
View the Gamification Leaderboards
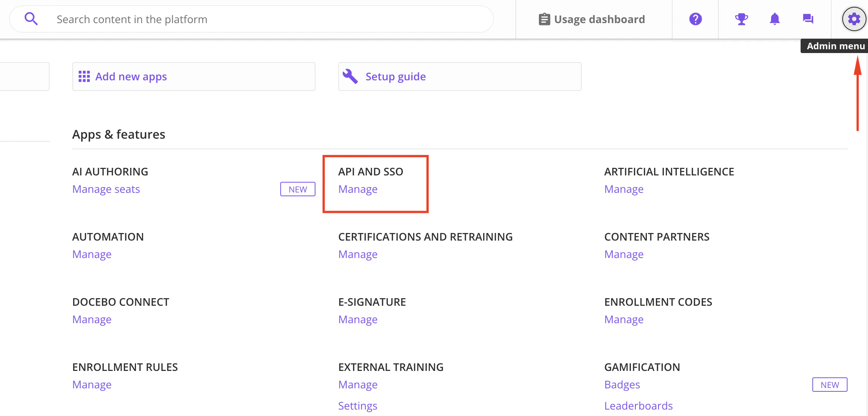tap(639, 405)
